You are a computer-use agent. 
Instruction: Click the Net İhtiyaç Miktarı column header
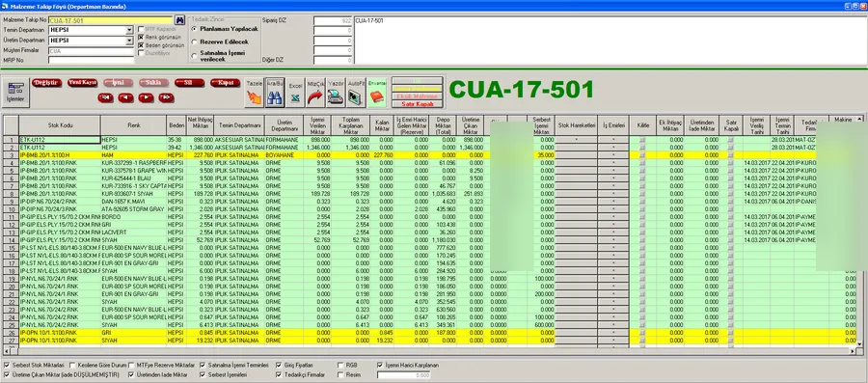[200, 125]
